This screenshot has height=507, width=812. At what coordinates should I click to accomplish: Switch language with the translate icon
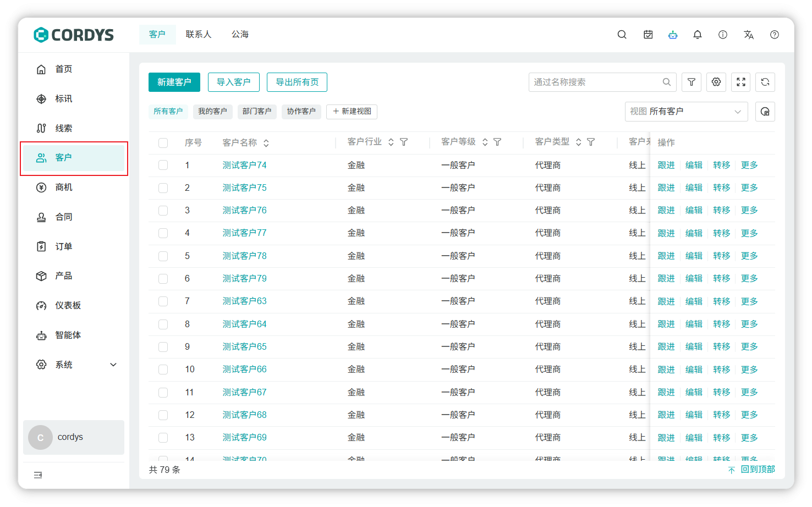pyautogui.click(x=749, y=35)
